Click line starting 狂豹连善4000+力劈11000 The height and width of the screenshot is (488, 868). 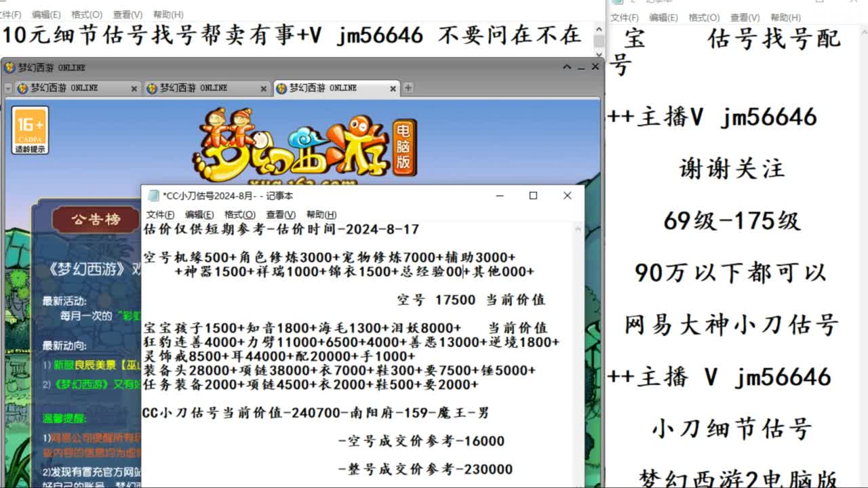[351, 342]
